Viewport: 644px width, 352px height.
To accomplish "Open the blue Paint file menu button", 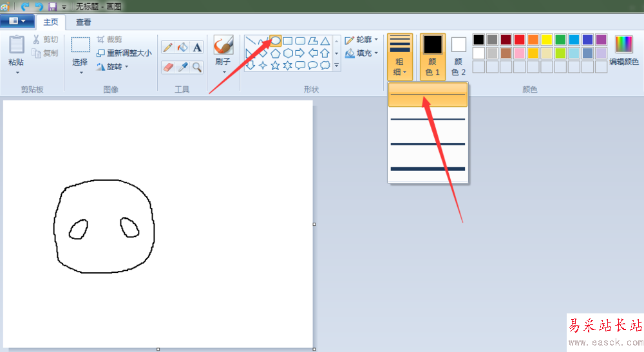I will tap(17, 21).
